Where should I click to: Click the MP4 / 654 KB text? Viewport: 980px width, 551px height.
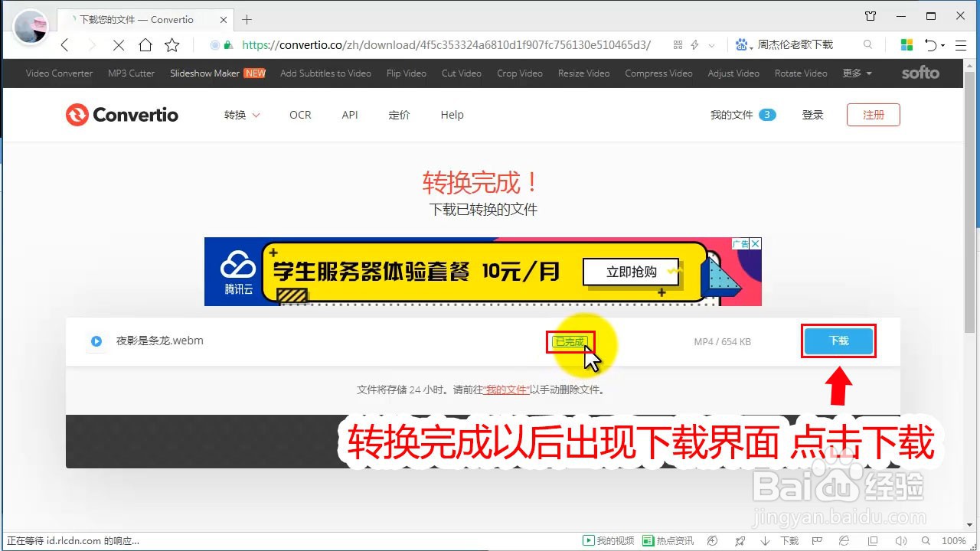(x=722, y=341)
